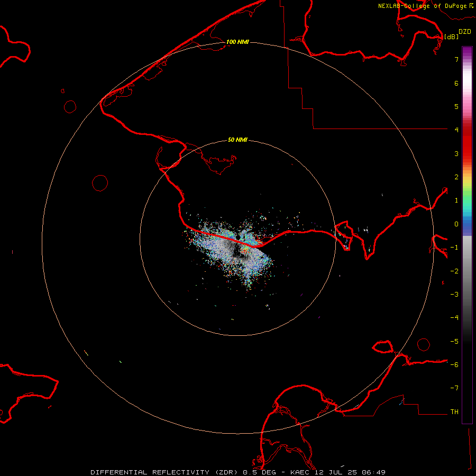Click the -4 value on the color scale

[x=454, y=318]
